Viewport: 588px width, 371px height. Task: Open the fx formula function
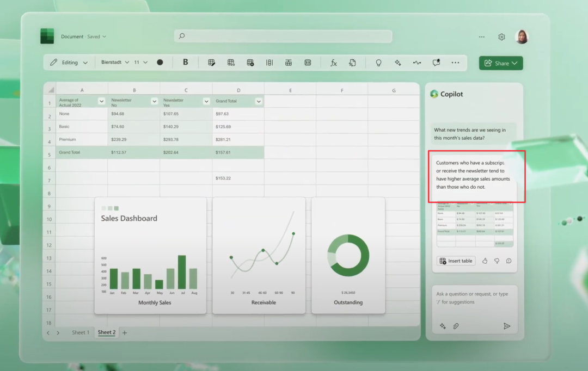coord(333,63)
